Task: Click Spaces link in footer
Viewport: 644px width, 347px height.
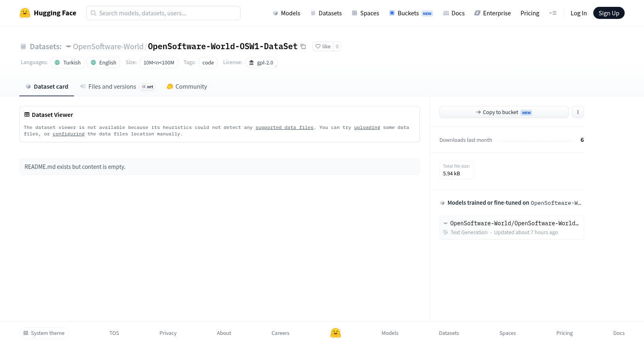Action: pos(508,333)
